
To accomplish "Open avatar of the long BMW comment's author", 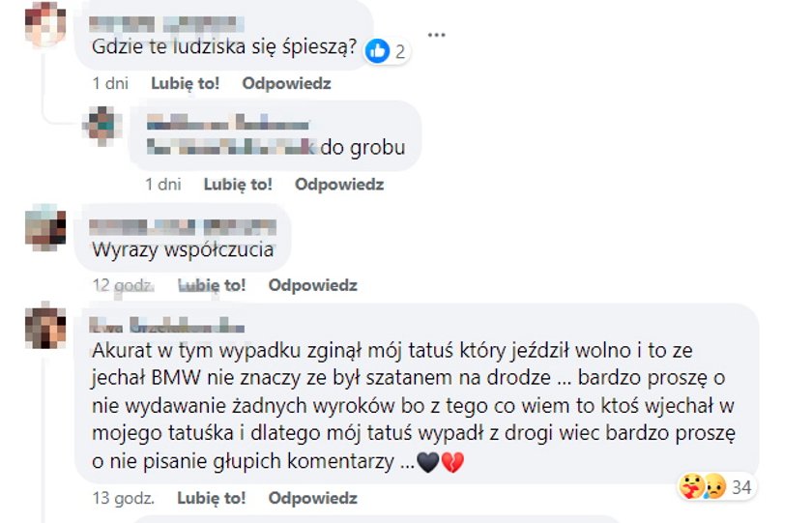I will tap(45, 328).
